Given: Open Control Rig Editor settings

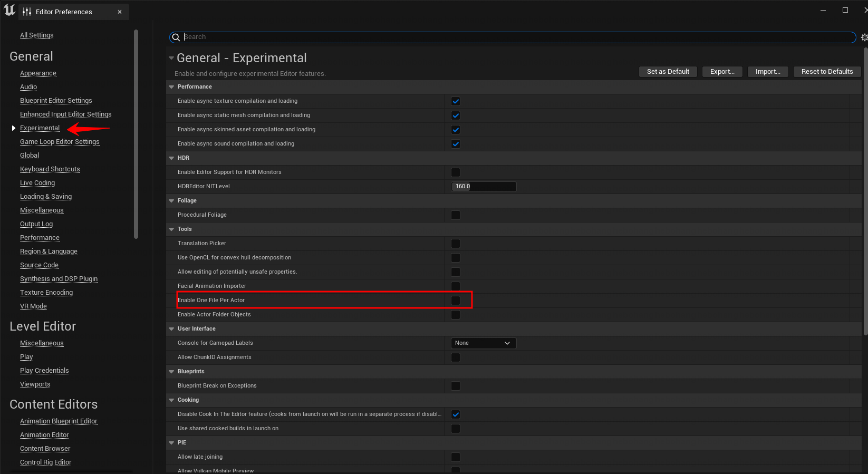Looking at the screenshot, I should pos(46,462).
